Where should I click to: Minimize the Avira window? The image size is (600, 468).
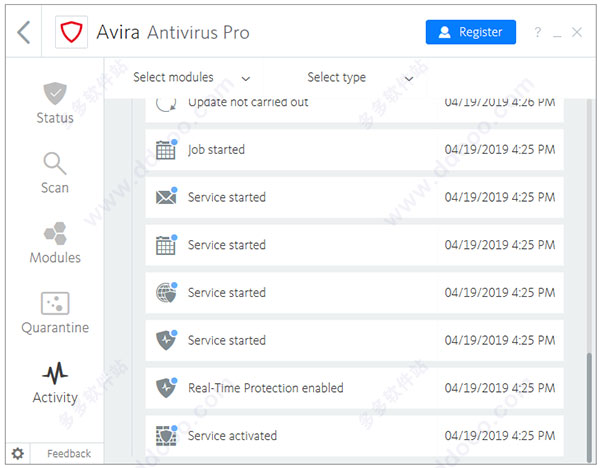(557, 36)
